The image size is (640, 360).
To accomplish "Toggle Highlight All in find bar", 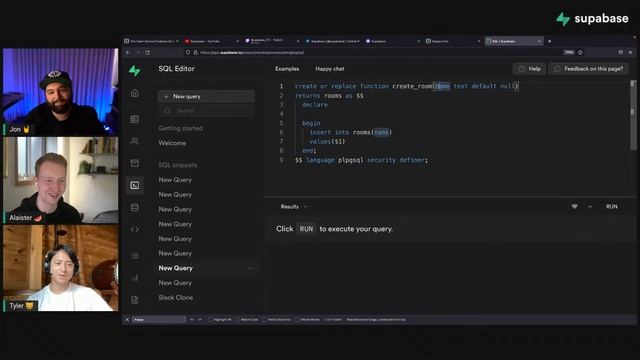I will click(x=220, y=320).
